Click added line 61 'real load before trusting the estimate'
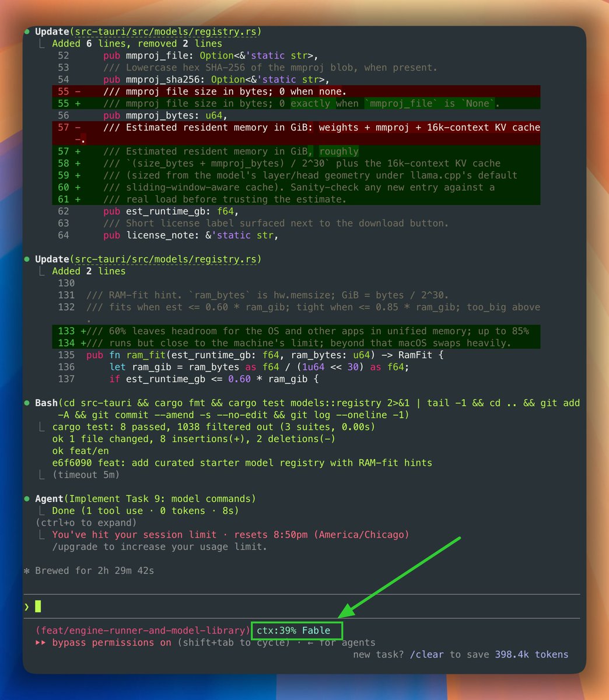609x700 pixels. click(x=296, y=199)
